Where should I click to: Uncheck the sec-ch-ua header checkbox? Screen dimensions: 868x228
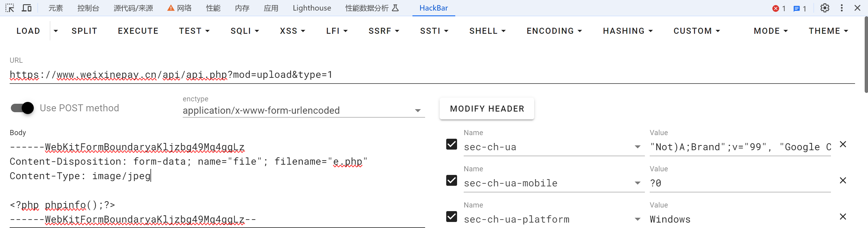452,144
